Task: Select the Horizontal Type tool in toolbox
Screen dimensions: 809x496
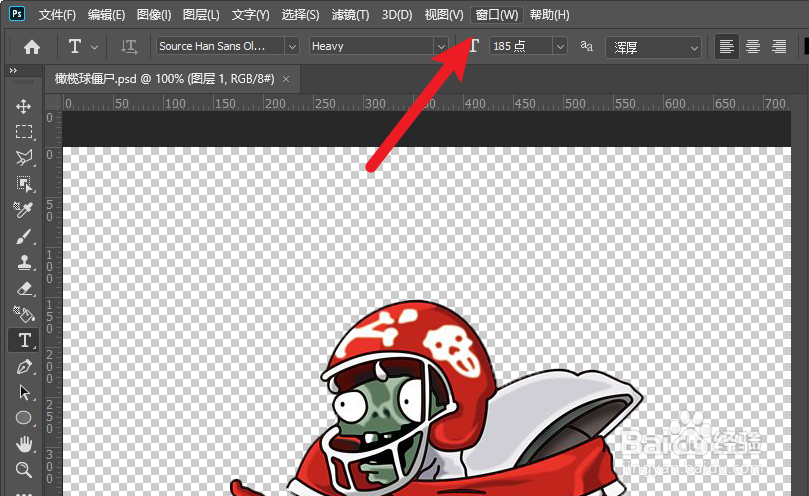Action: (x=24, y=340)
